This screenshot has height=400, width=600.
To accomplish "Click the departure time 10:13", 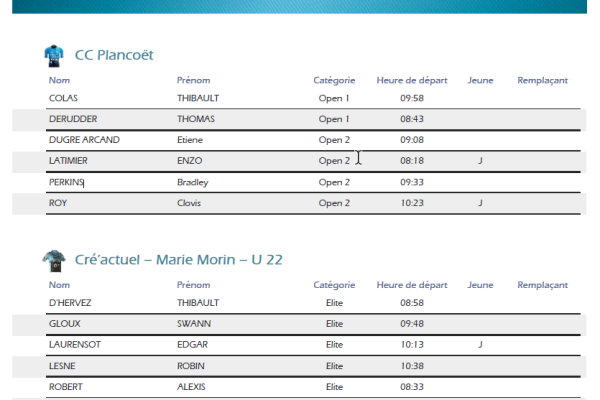I will [412, 345].
